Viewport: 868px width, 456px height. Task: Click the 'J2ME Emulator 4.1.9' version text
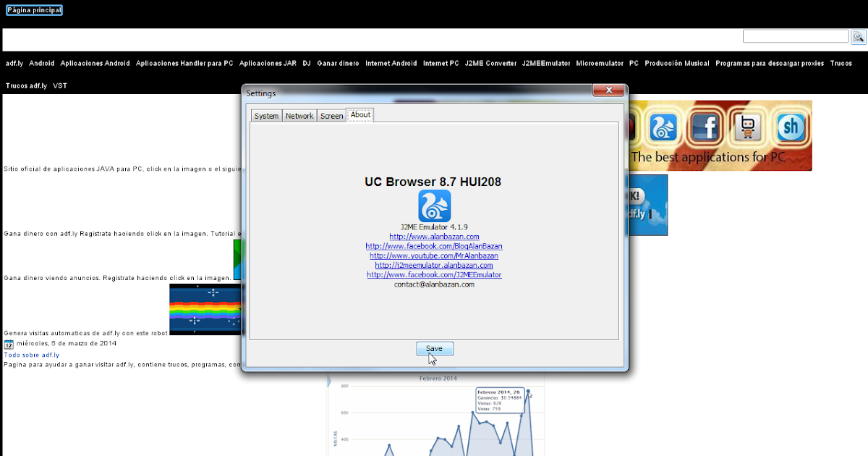coord(434,227)
